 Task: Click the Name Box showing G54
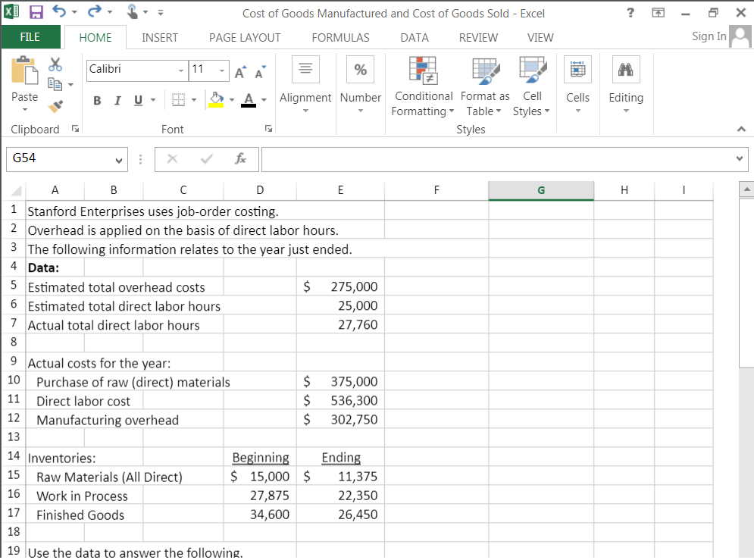(x=60, y=159)
